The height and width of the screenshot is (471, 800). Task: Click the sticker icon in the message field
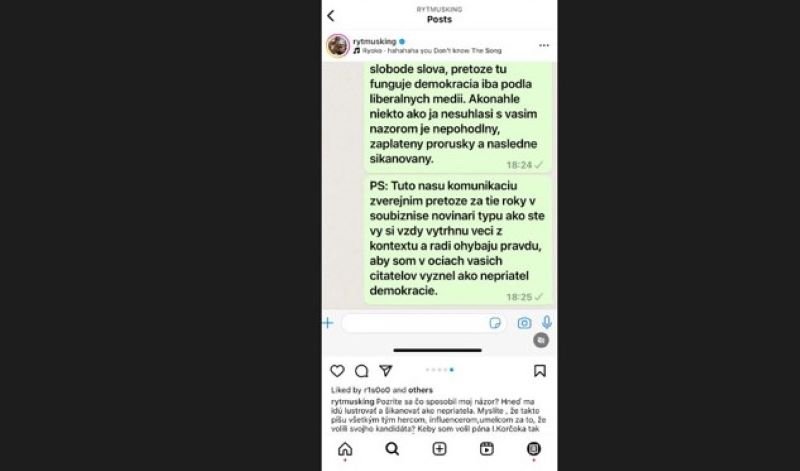click(x=495, y=323)
